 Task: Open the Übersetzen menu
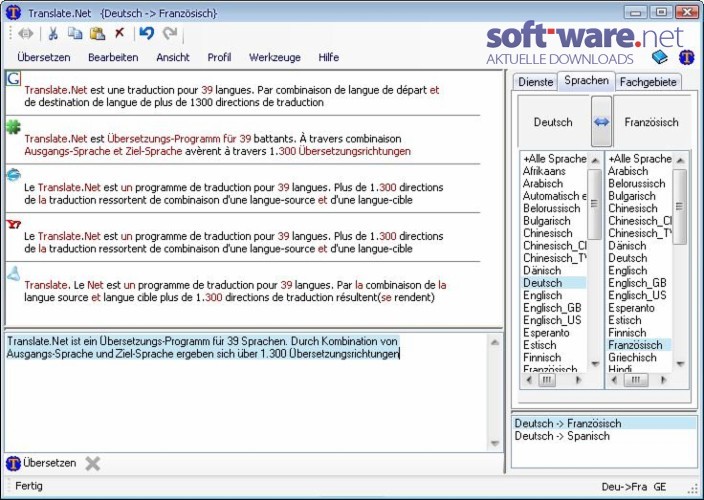[44, 57]
